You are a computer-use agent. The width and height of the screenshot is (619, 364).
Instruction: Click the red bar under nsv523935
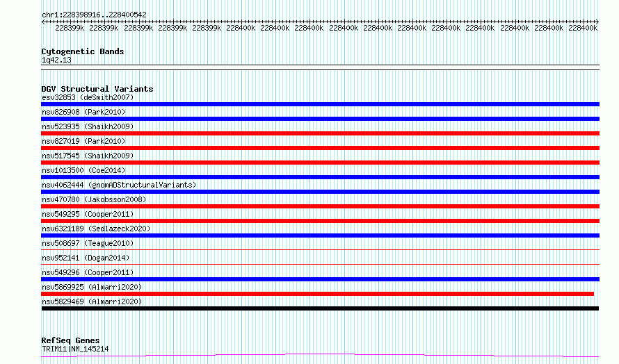pos(320,133)
